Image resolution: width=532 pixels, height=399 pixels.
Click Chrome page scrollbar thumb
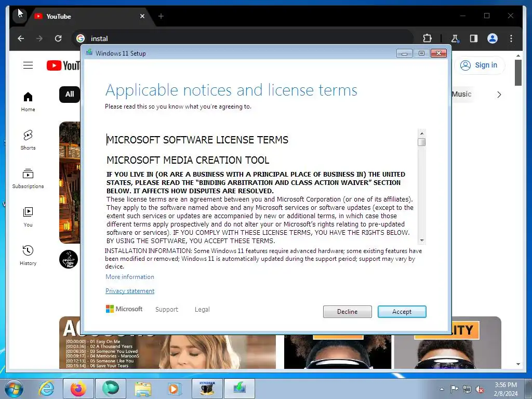click(x=518, y=73)
